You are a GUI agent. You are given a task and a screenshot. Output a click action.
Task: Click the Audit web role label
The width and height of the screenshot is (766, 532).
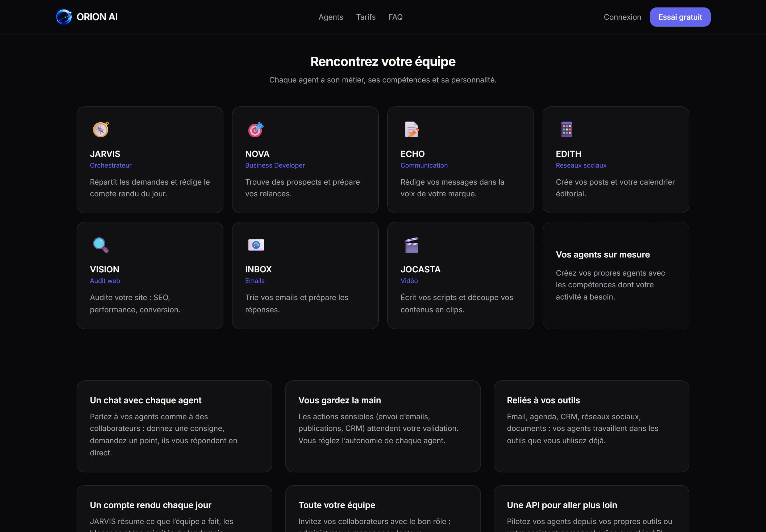105,281
